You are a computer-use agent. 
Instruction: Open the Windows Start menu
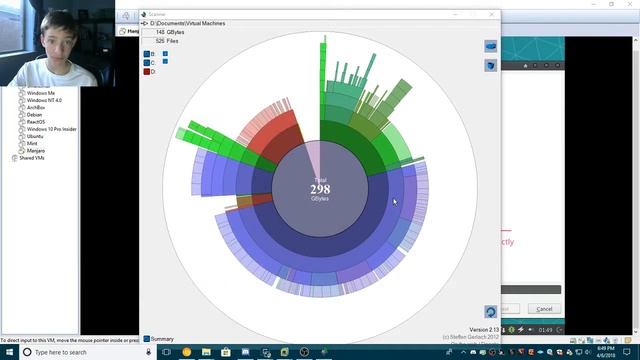tap(9, 352)
